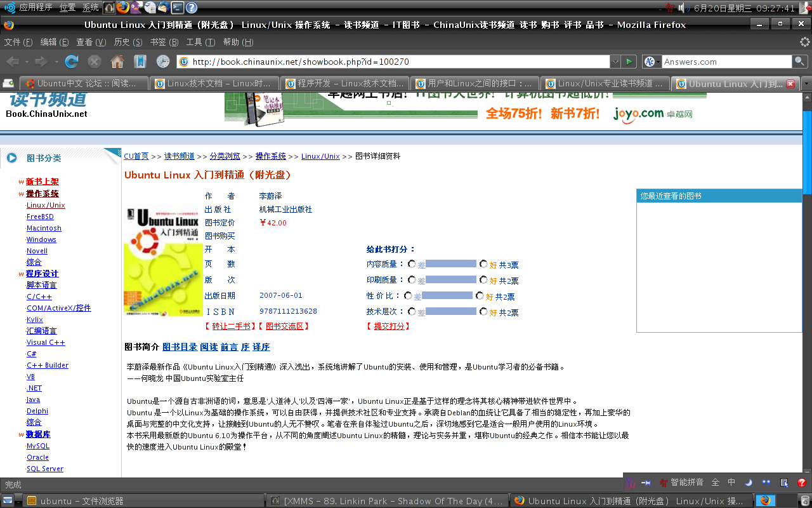Launch Pidgin messenger from the top panel
This screenshot has width=812, height=508.
(x=136, y=8)
